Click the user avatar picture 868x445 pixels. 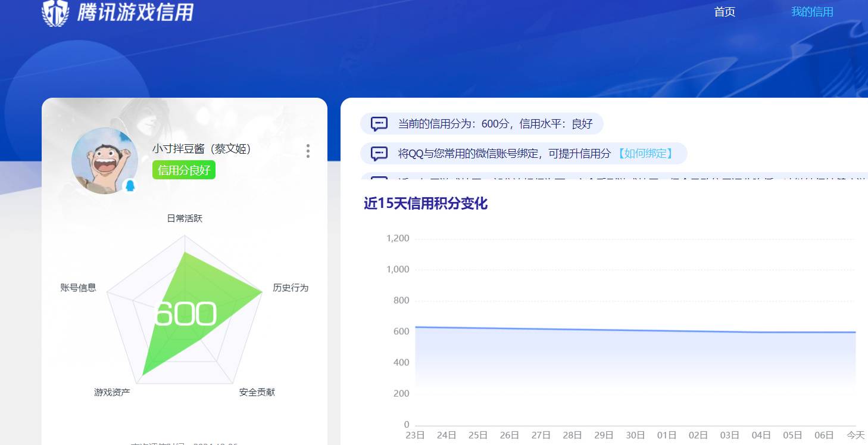(x=105, y=161)
